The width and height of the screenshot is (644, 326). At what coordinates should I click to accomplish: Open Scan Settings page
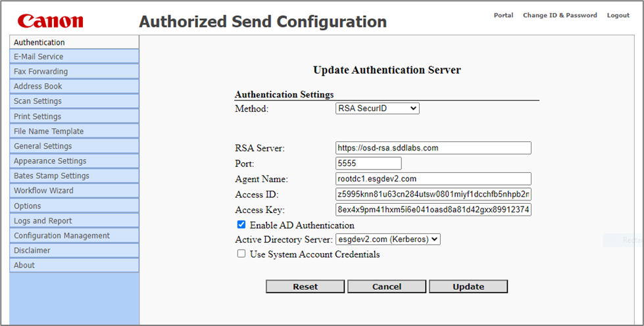(74, 101)
